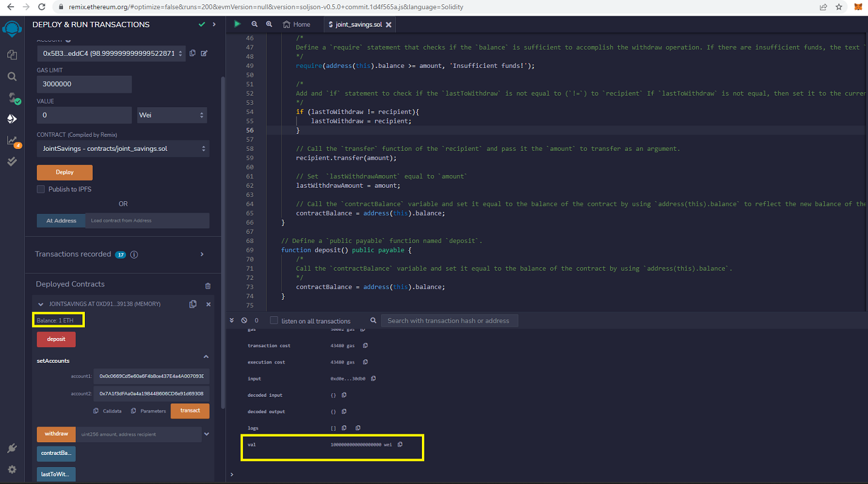Image resolution: width=868 pixels, height=484 pixels.
Task: Clear the terminal console
Action: pyautogui.click(x=244, y=320)
